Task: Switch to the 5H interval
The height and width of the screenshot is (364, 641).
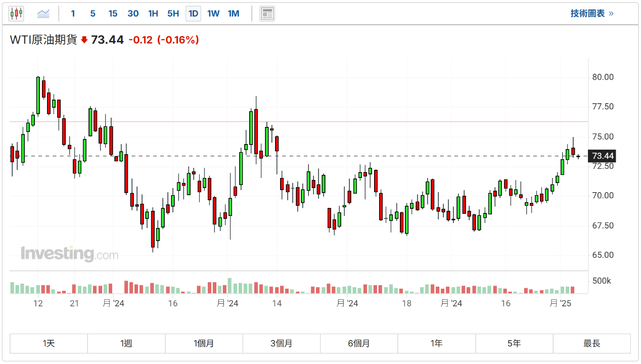Action: tap(173, 14)
